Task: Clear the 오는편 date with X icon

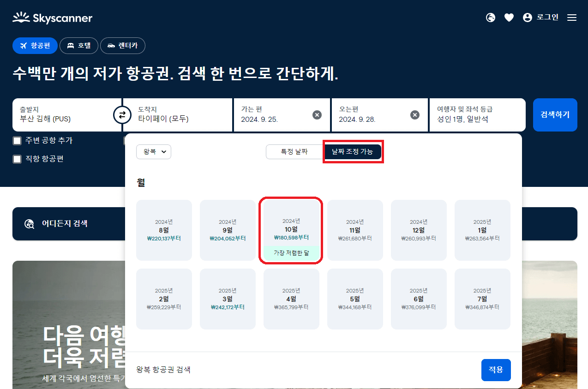Action: [414, 115]
